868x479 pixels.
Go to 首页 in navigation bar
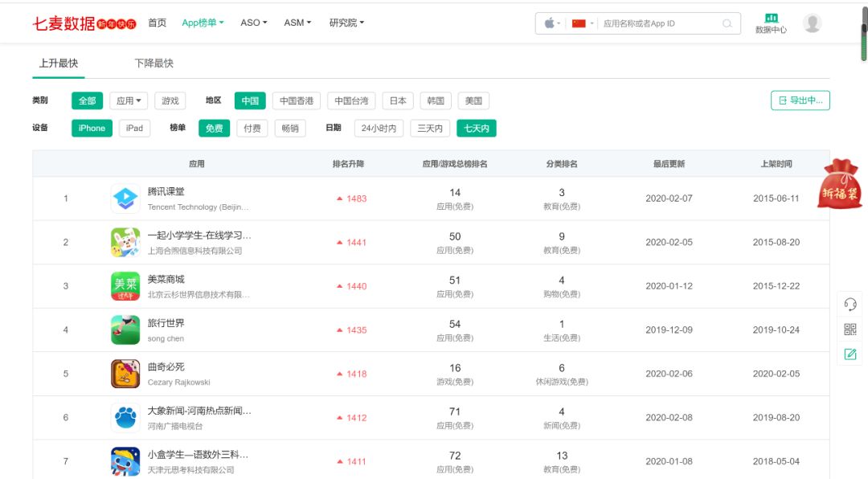(x=157, y=23)
